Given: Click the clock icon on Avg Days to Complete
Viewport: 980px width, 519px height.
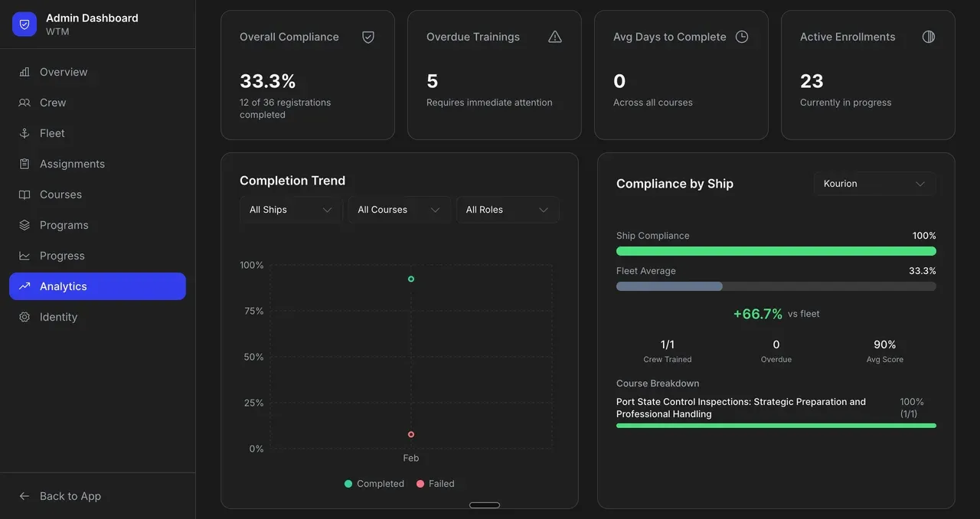Looking at the screenshot, I should pos(741,36).
